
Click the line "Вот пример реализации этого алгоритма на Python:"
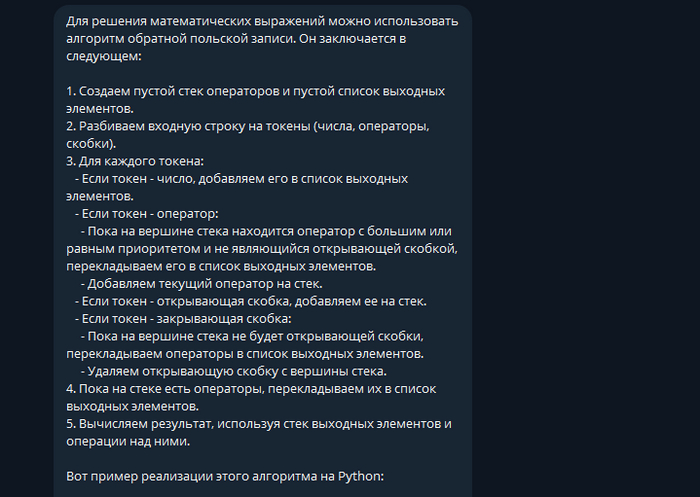224,475
